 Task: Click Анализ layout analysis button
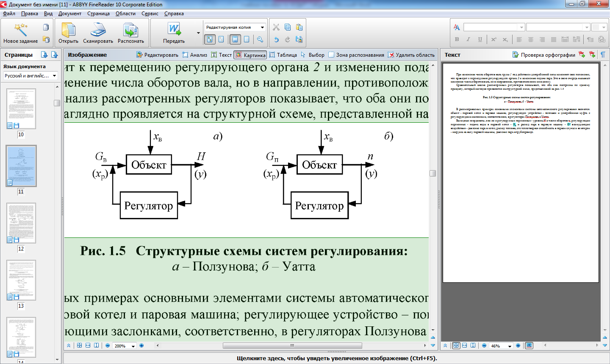194,55
